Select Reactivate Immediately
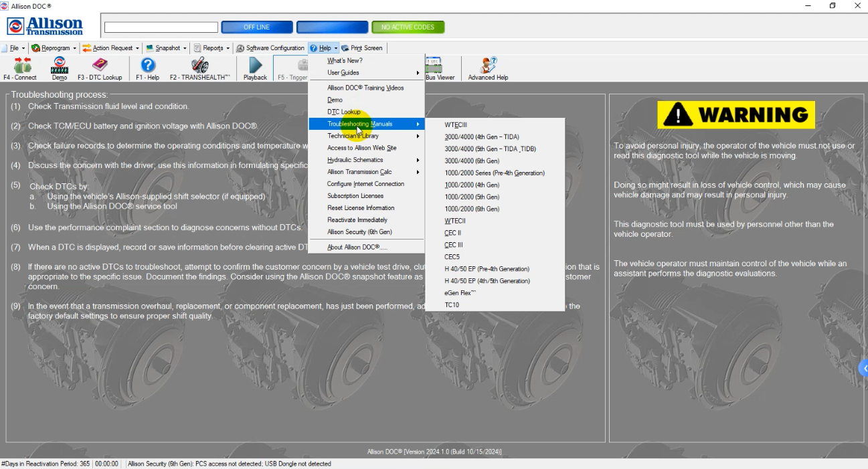Viewport: 868px width, 469px height. click(x=366, y=220)
